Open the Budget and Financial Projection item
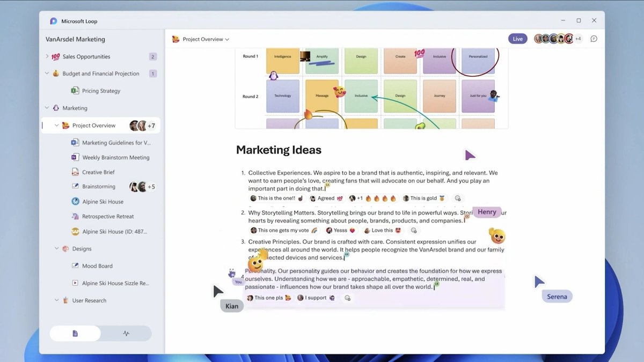Viewport: 644px width, 362px height. 101,74
